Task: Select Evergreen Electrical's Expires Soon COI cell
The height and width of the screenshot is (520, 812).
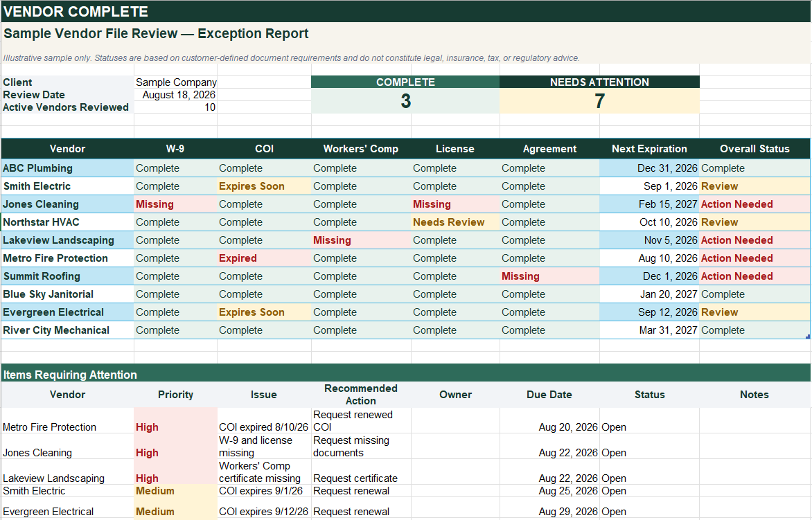Action: click(x=264, y=312)
